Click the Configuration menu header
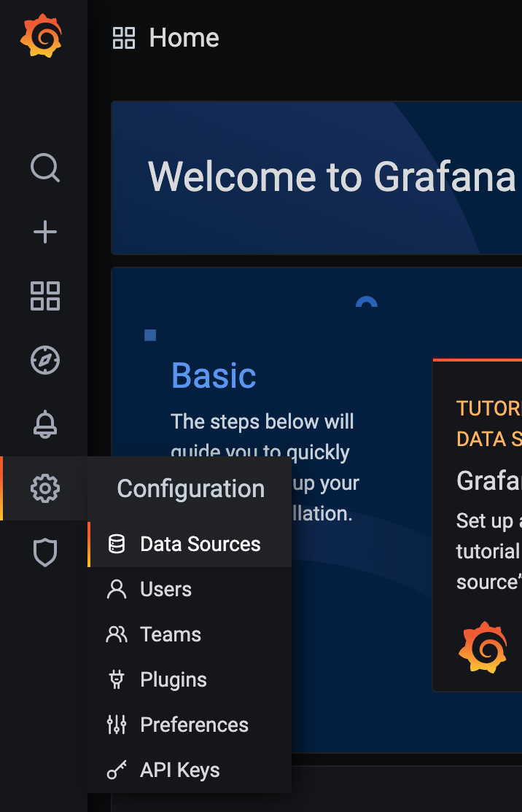 click(190, 489)
